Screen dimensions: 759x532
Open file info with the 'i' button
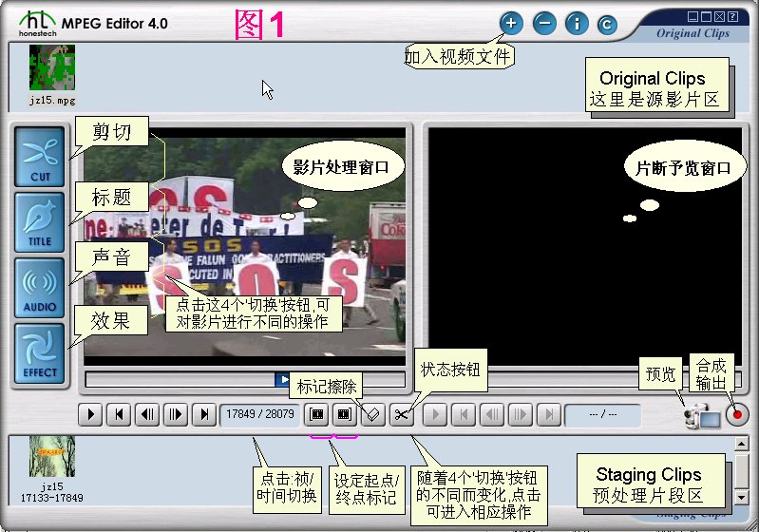click(x=577, y=23)
